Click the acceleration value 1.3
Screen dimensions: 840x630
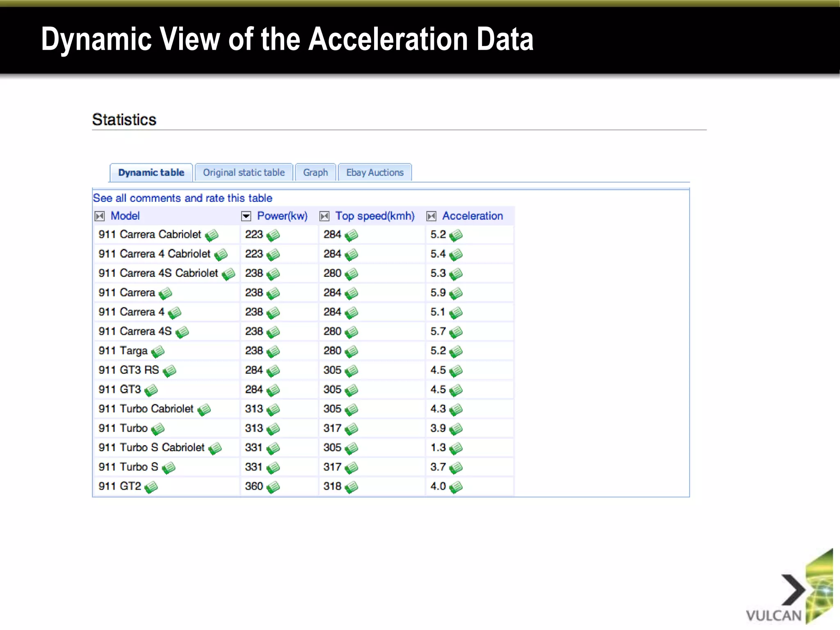[438, 447]
